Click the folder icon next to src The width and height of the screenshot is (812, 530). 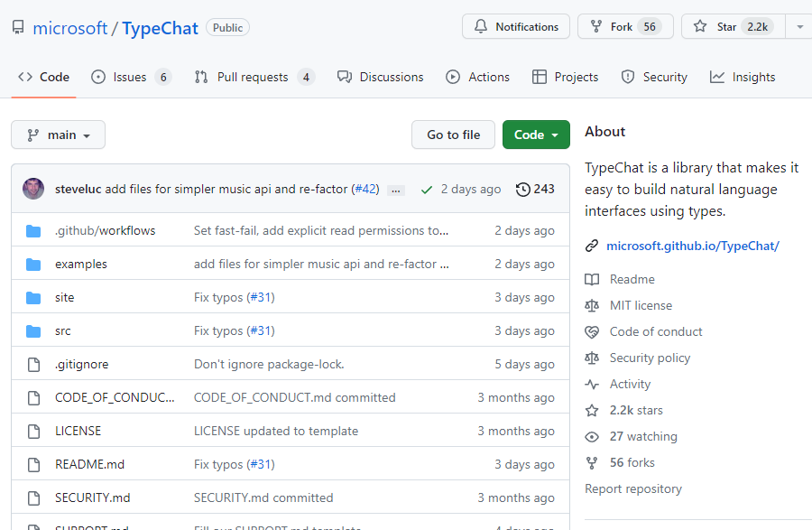33,330
